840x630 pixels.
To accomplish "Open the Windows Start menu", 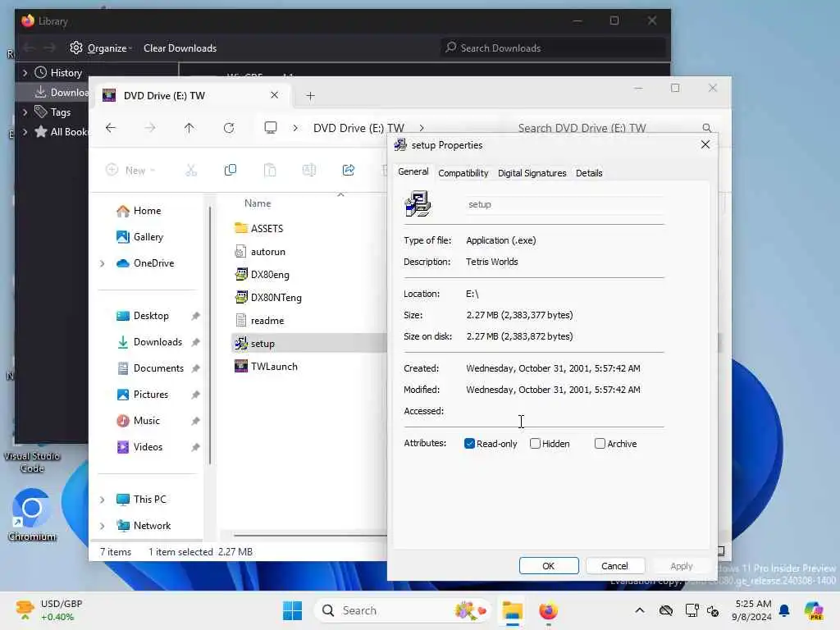I will [293, 610].
